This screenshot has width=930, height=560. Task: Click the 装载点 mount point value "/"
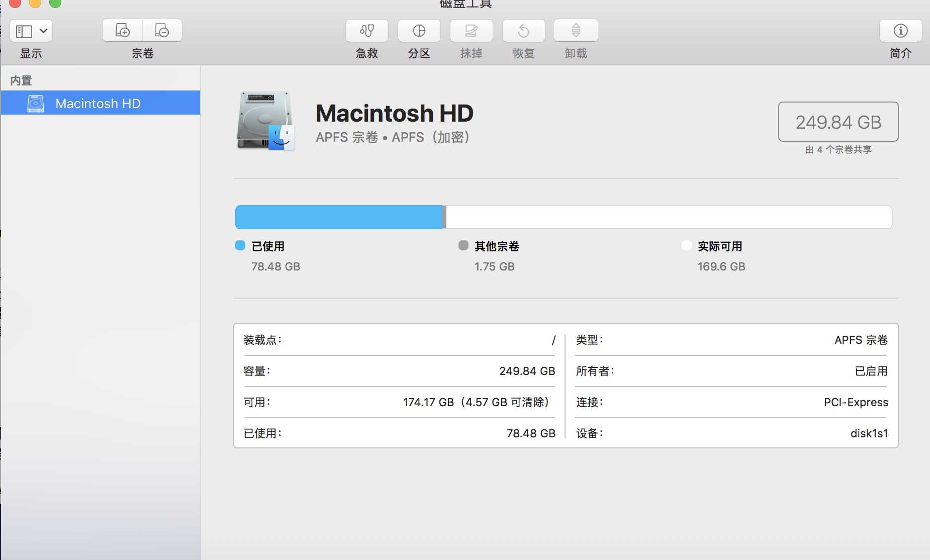point(553,340)
